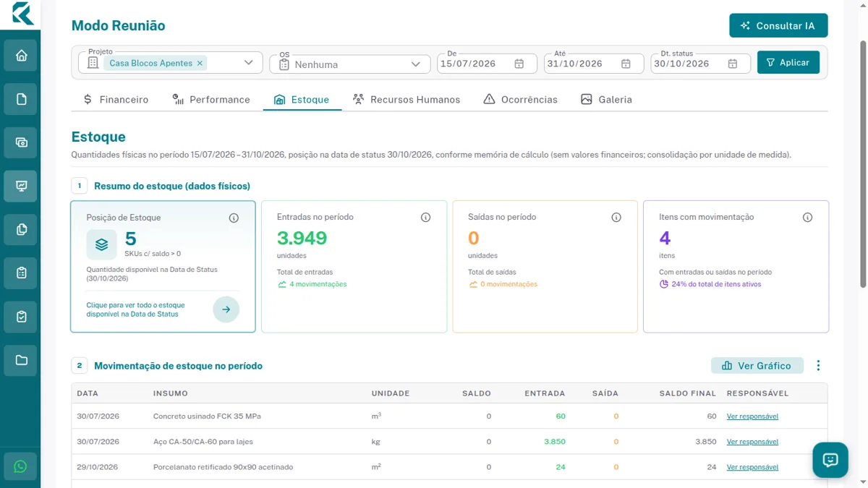Switch to the Financeiro tab
868x488 pixels.
[x=116, y=99]
